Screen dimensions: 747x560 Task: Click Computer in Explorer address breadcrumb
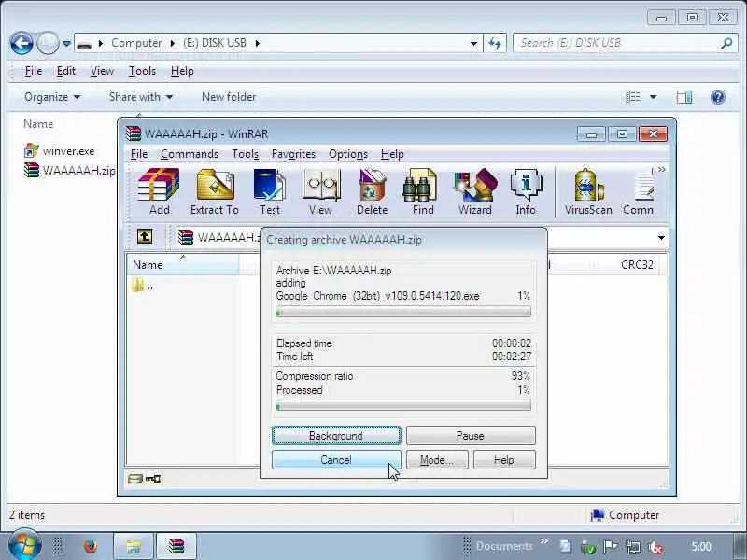136,43
